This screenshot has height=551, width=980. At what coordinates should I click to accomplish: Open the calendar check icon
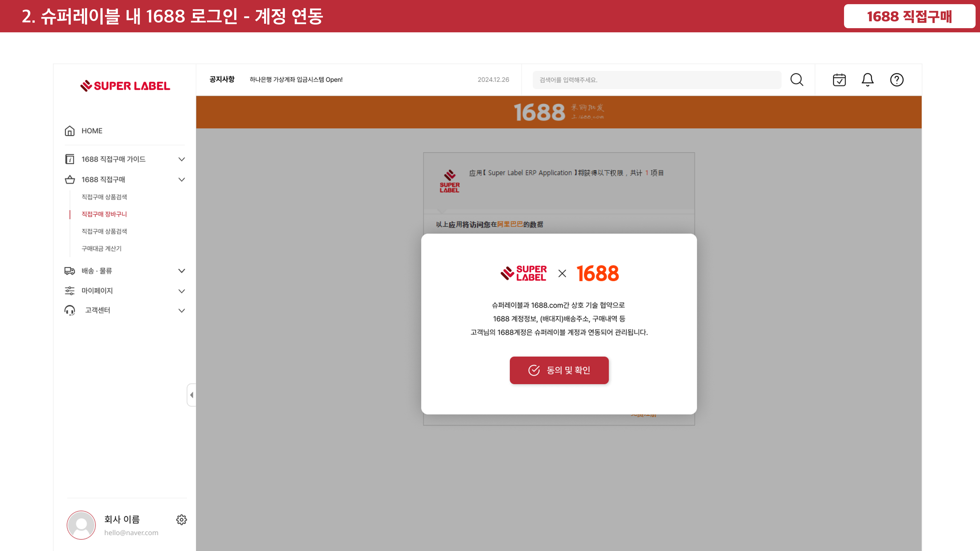(x=839, y=80)
